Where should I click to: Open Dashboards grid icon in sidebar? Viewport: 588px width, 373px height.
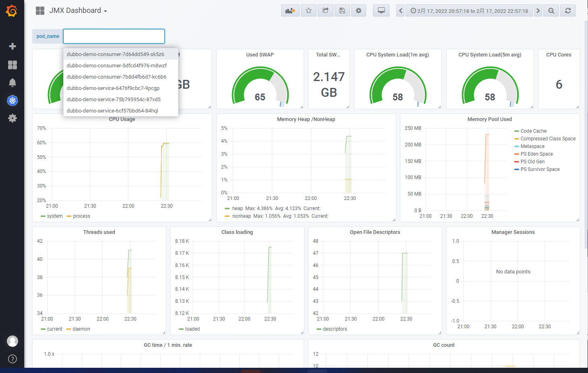tap(12, 65)
